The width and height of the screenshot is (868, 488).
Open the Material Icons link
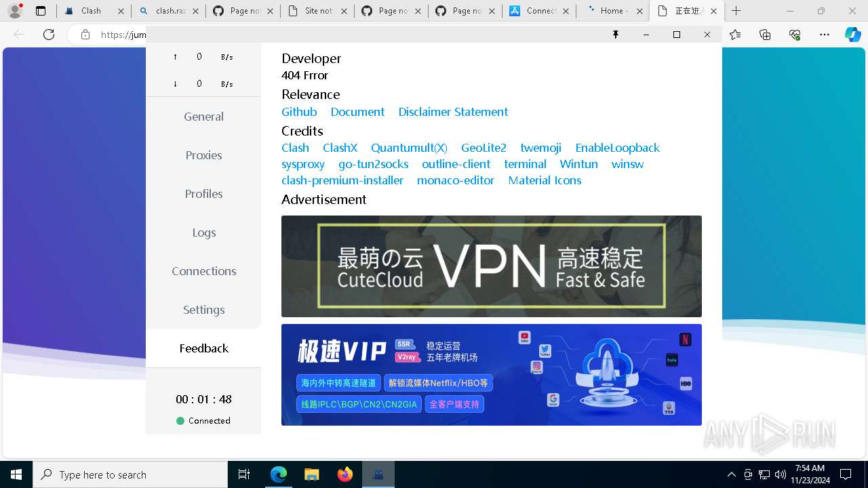point(545,180)
